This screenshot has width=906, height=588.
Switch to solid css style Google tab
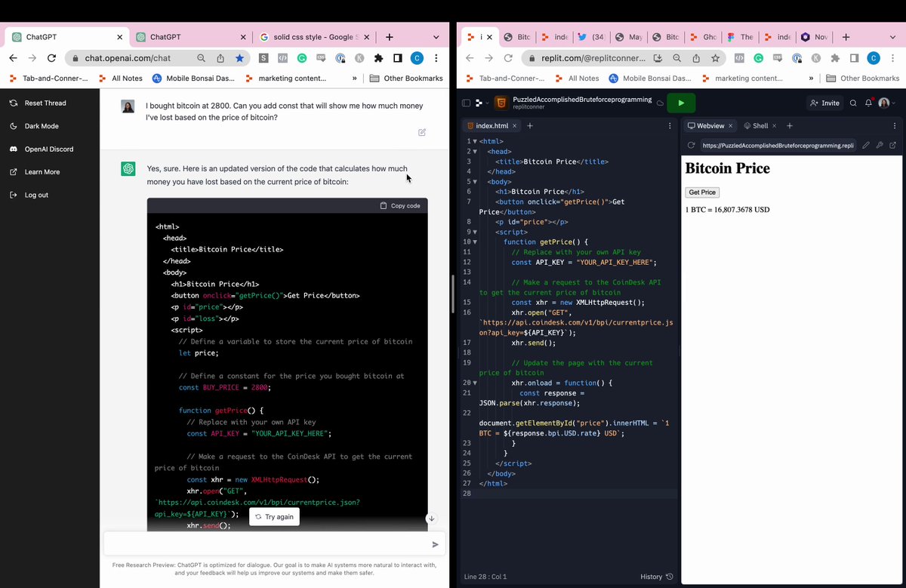point(313,37)
